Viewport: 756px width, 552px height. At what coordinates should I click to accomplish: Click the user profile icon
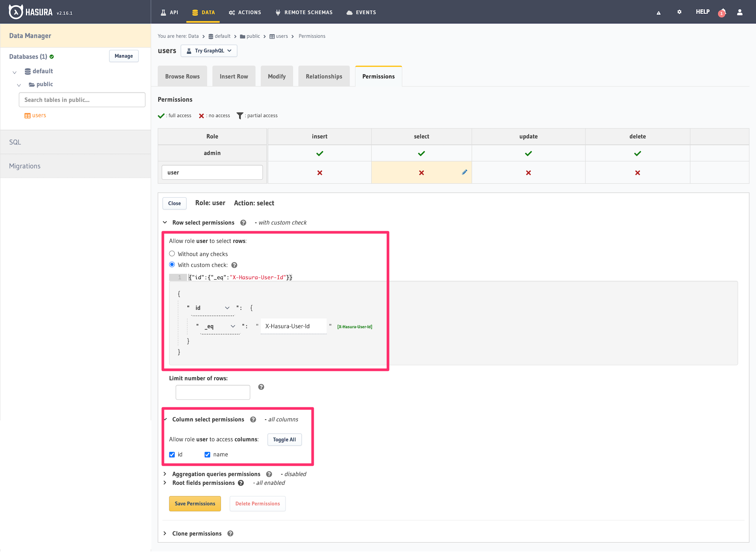(x=739, y=12)
